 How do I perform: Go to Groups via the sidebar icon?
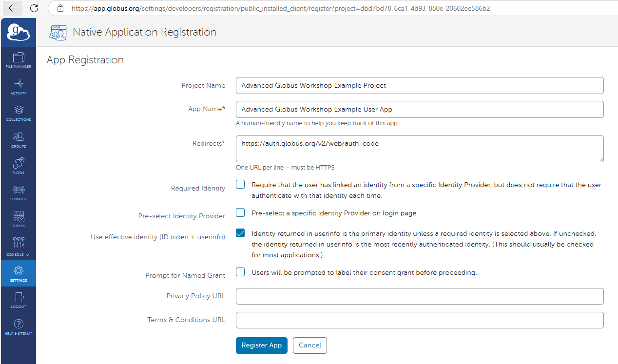click(x=18, y=138)
